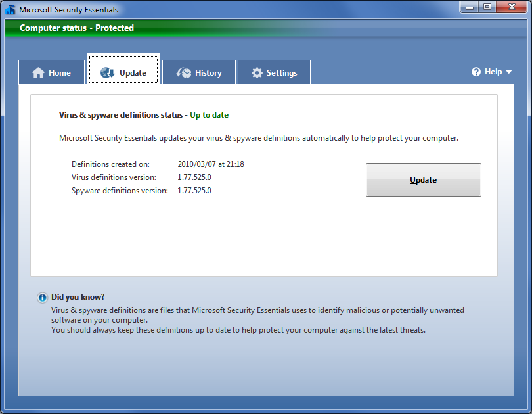Open the History tab label
The image size is (532, 414).
click(x=208, y=73)
